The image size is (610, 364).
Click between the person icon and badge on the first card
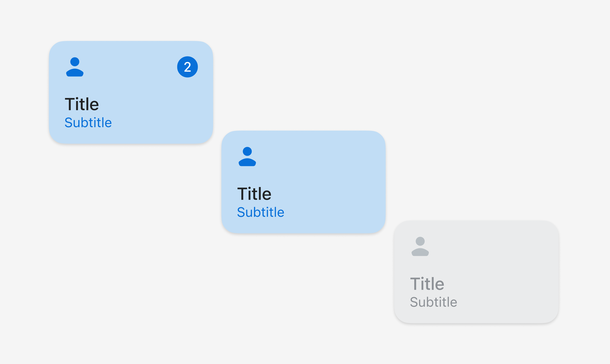pos(130,67)
